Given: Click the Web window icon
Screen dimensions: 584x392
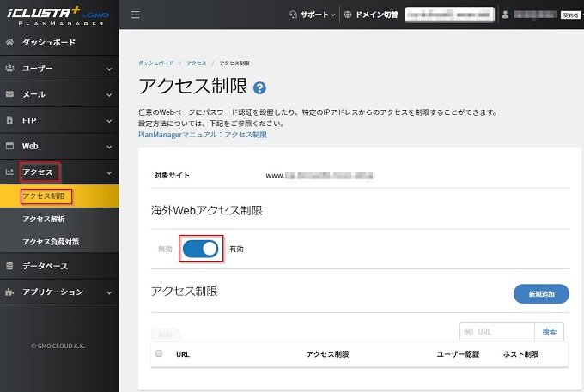Looking at the screenshot, I should point(10,146).
